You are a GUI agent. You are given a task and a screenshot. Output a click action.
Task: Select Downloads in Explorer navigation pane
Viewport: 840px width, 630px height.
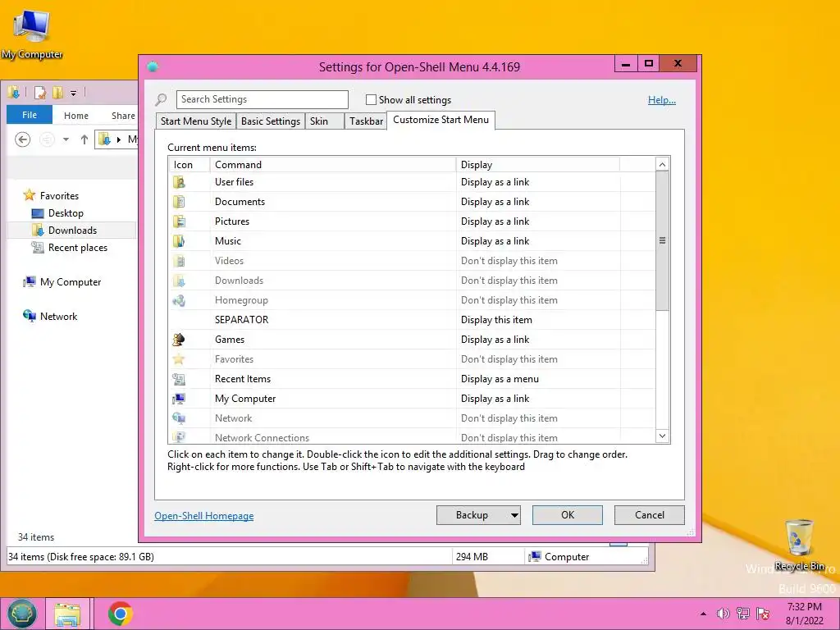point(72,231)
